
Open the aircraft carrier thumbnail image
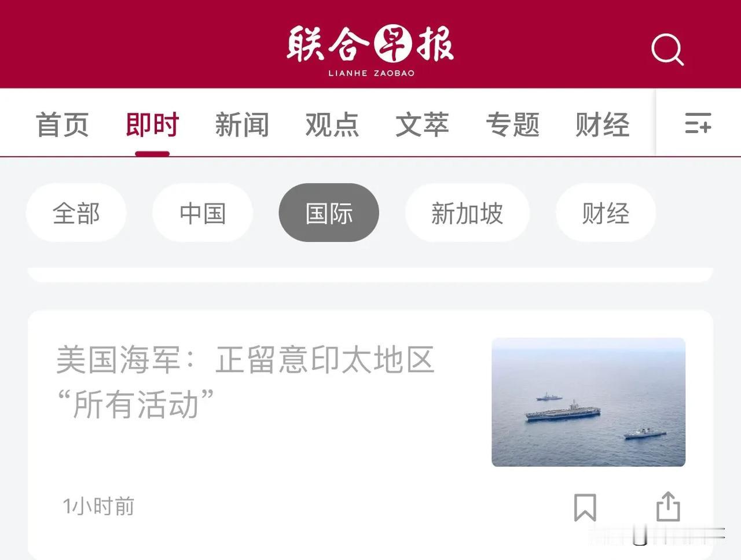(x=588, y=402)
